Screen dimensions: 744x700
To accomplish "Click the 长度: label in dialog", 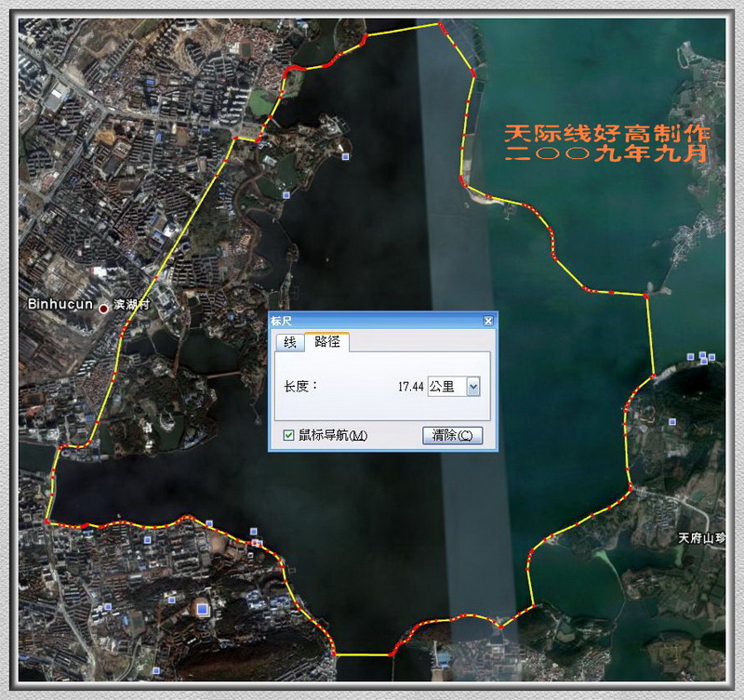I will [300, 386].
